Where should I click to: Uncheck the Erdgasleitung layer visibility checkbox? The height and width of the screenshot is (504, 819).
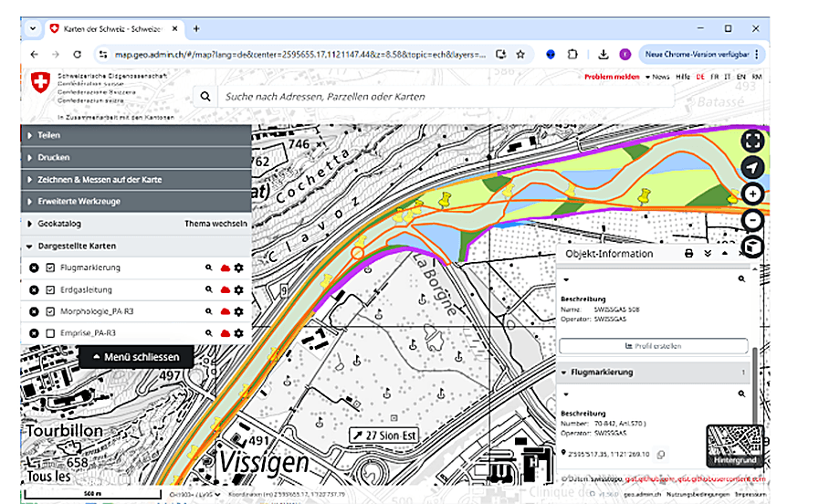click(x=50, y=289)
